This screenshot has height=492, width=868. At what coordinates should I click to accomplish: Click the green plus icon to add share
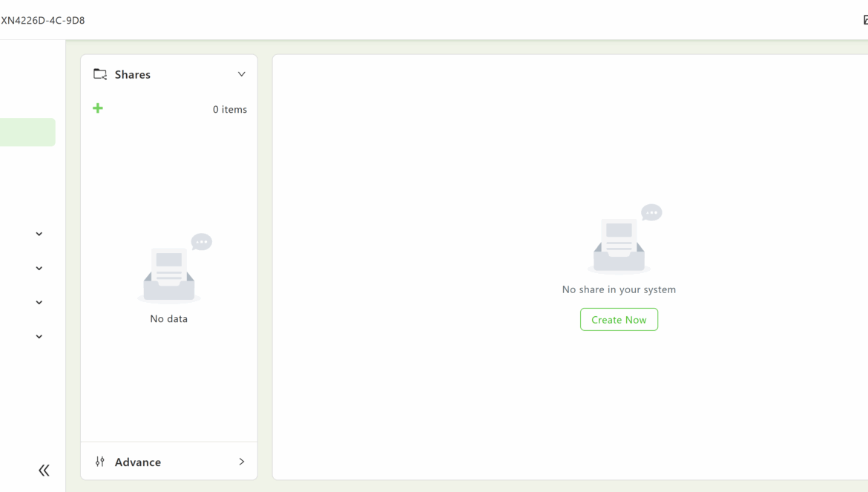point(98,108)
